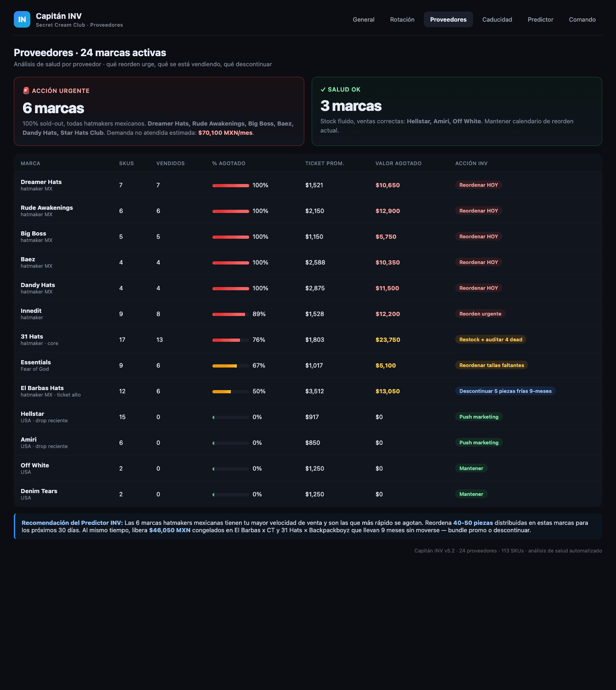The image size is (616, 690).
Task: Click the $70,100 MXN/mes demand figure
Action: pos(225,133)
